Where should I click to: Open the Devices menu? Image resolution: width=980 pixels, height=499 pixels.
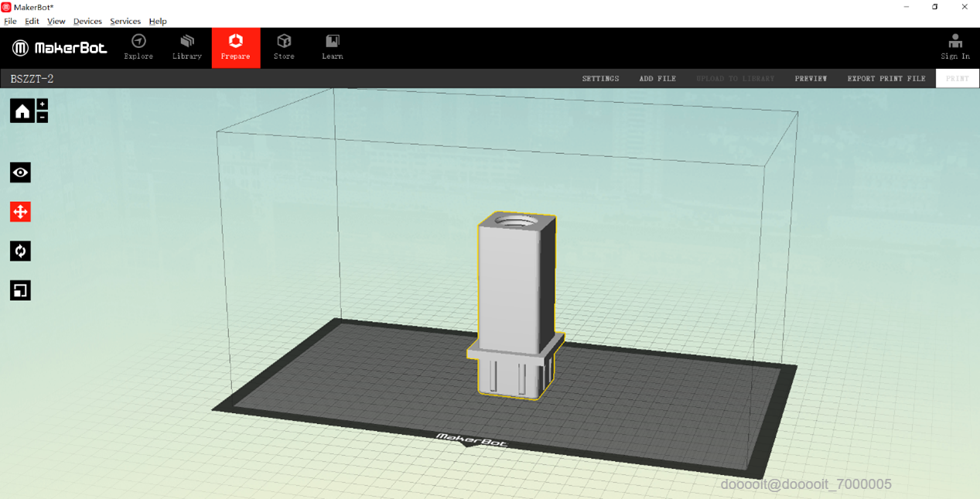coord(87,22)
